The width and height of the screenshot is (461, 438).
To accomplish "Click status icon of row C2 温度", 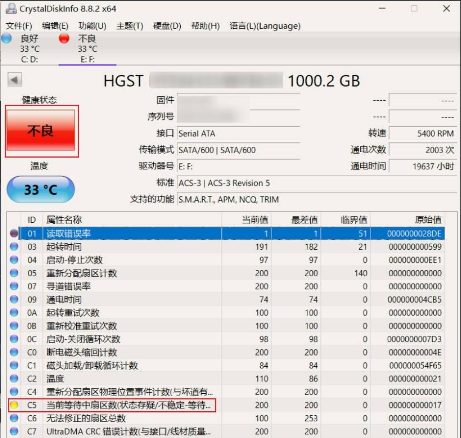I will tap(14, 378).
